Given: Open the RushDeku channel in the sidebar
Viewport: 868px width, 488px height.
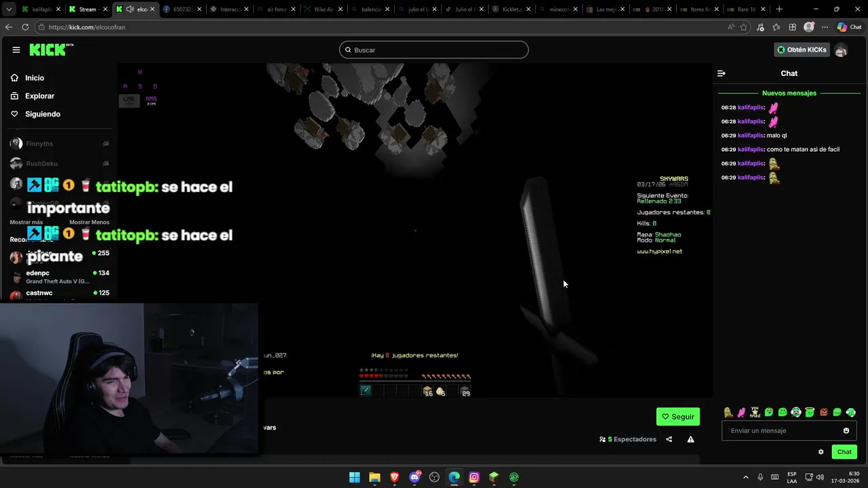Looking at the screenshot, I should [x=60, y=163].
